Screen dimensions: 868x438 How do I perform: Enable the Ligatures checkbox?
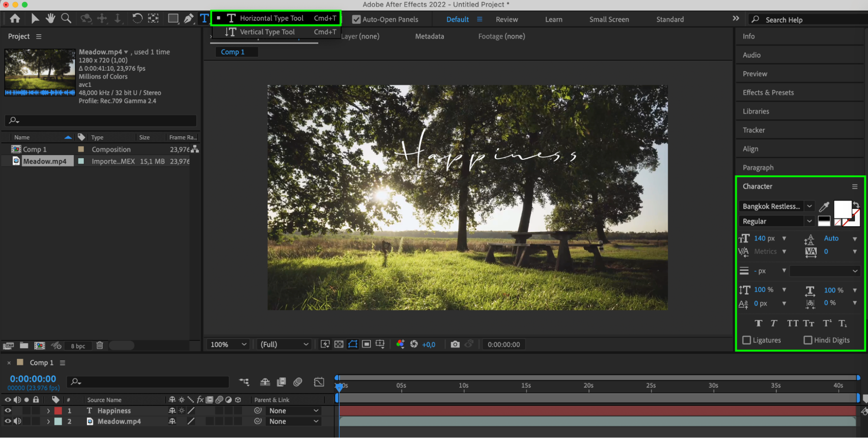pos(746,340)
